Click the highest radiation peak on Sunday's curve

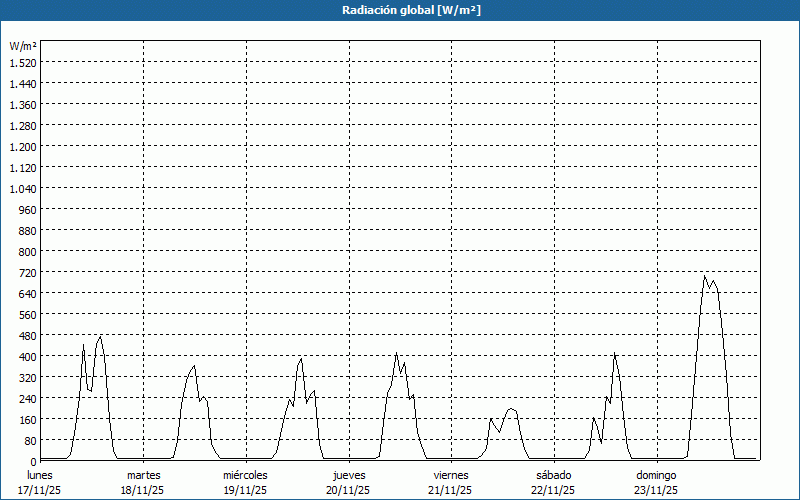(704, 277)
